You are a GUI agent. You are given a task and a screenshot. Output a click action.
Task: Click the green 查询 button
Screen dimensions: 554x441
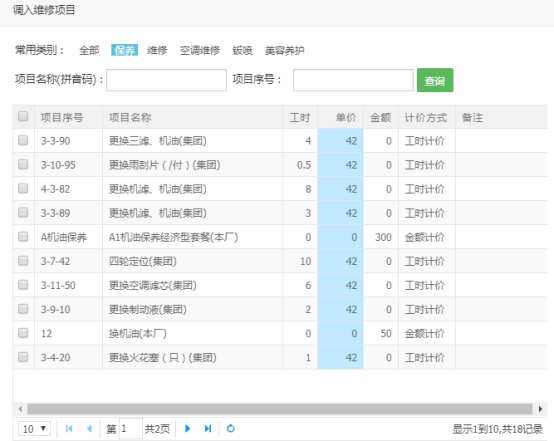435,80
